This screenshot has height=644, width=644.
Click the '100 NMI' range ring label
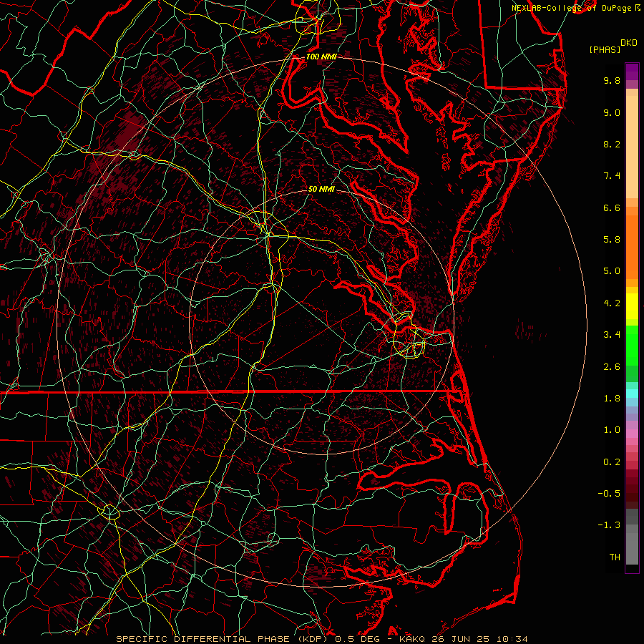(321, 57)
